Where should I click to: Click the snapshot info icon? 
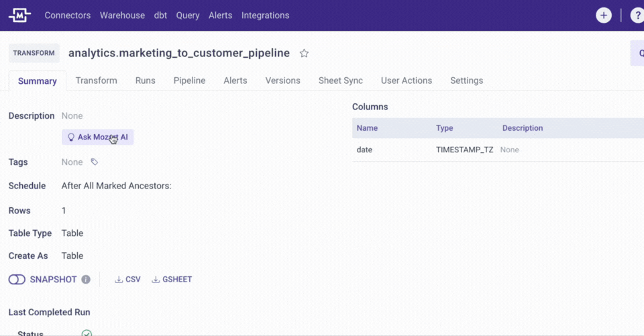coord(86,280)
